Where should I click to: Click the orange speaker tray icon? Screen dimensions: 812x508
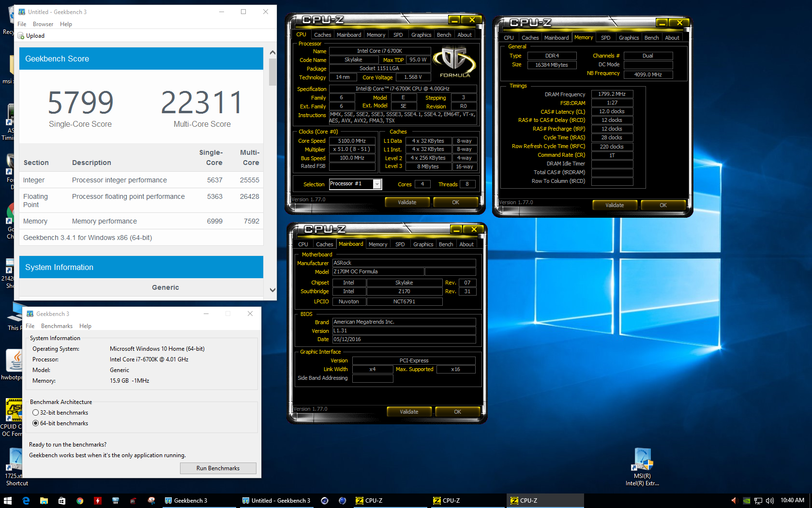(734, 501)
